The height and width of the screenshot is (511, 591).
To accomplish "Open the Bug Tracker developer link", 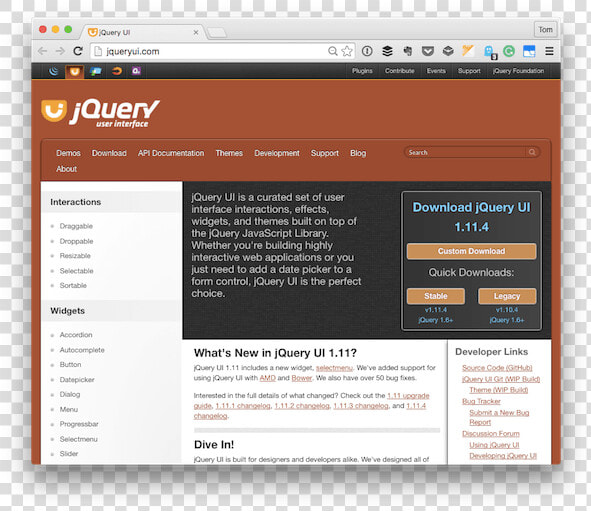I will 481,401.
